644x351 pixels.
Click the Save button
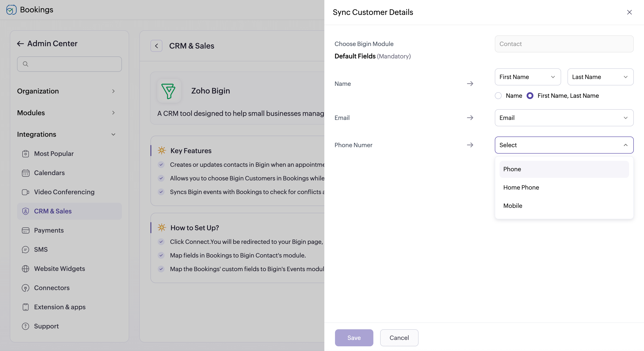pos(354,338)
